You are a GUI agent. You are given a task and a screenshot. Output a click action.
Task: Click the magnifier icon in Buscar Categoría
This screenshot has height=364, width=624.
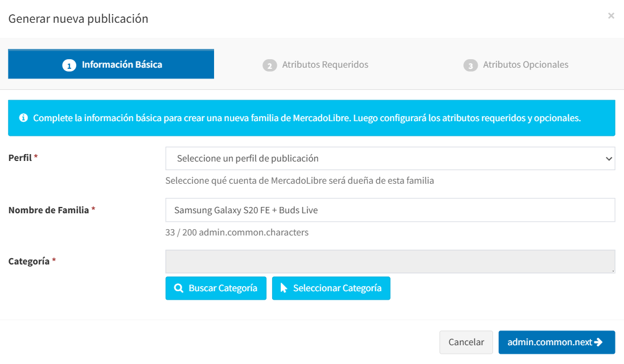pyautogui.click(x=179, y=288)
